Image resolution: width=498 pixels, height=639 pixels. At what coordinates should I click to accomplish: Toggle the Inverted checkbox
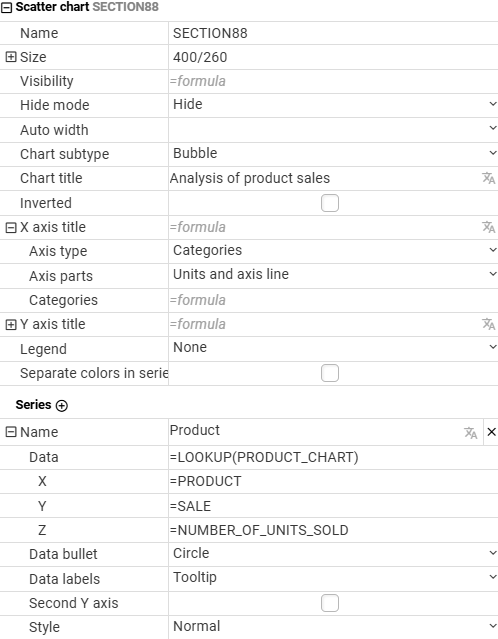pyautogui.click(x=330, y=203)
